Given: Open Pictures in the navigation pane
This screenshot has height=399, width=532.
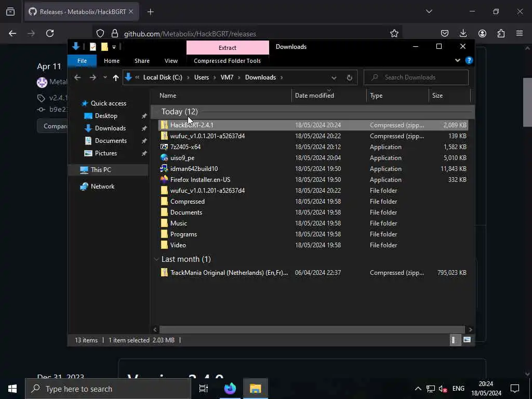Looking at the screenshot, I should [x=106, y=153].
